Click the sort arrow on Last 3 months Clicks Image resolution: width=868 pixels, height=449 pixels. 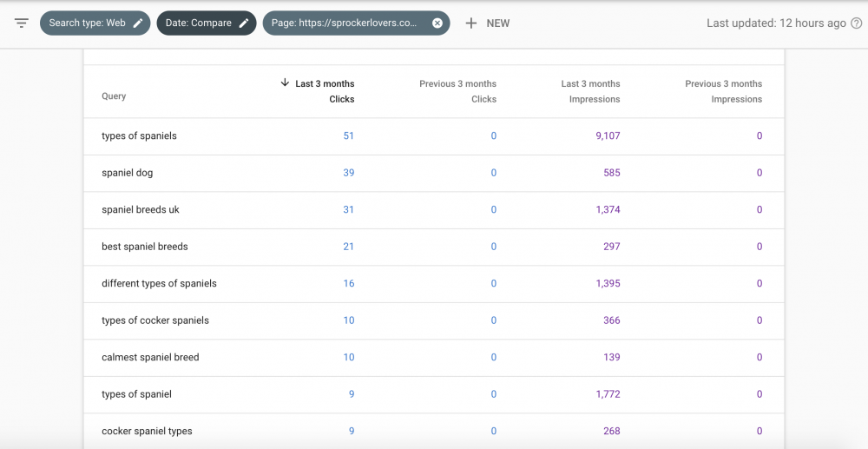click(285, 83)
